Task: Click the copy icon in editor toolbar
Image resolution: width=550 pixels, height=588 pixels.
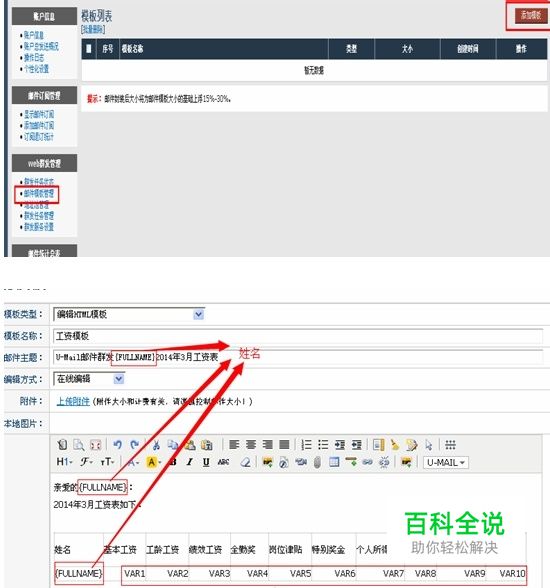Action: pos(172,445)
